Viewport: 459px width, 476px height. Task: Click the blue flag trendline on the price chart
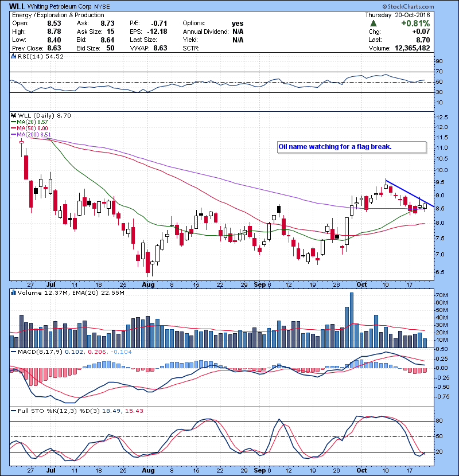[410, 193]
